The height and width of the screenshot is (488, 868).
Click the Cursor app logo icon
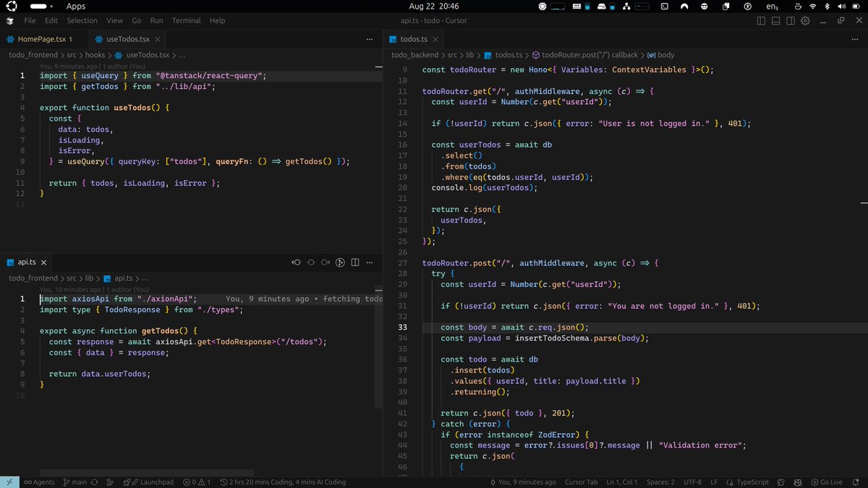(9, 21)
